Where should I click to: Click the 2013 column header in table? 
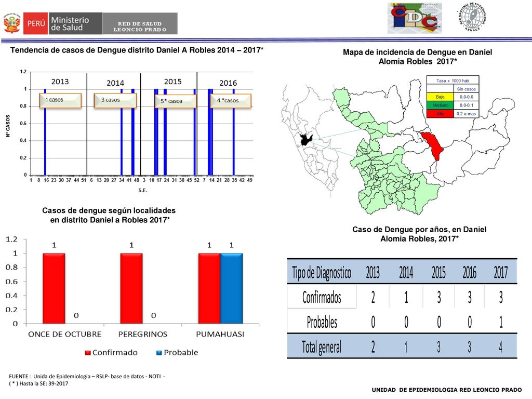pos(373,272)
